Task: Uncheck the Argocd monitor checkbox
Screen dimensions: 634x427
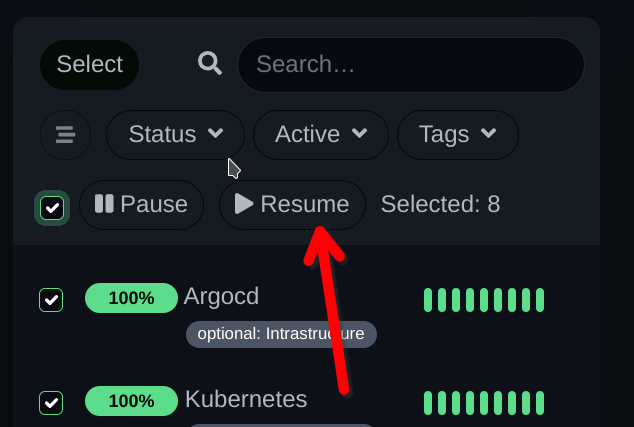Action: click(51, 300)
